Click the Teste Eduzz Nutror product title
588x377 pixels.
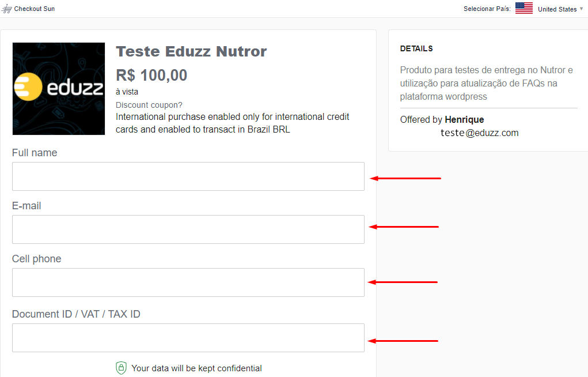point(191,51)
